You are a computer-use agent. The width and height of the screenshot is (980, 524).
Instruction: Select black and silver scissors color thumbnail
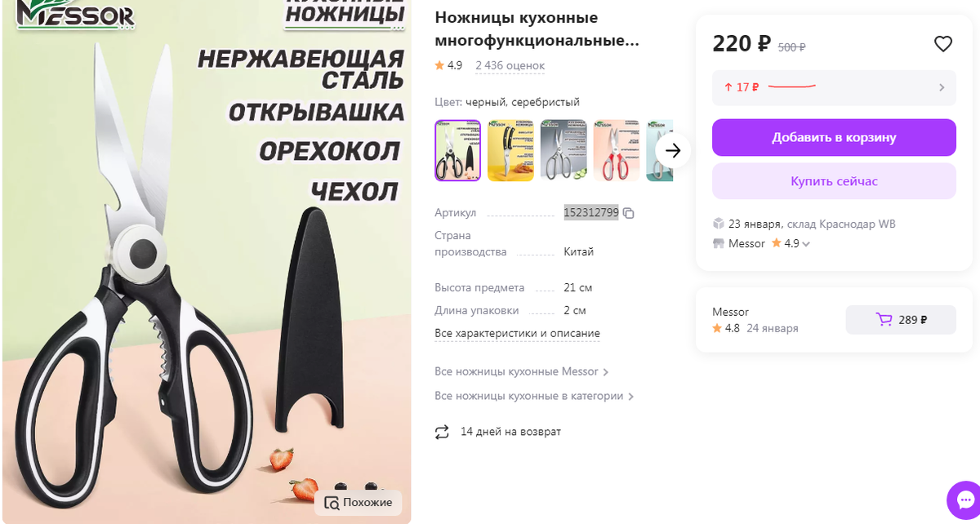tap(458, 150)
